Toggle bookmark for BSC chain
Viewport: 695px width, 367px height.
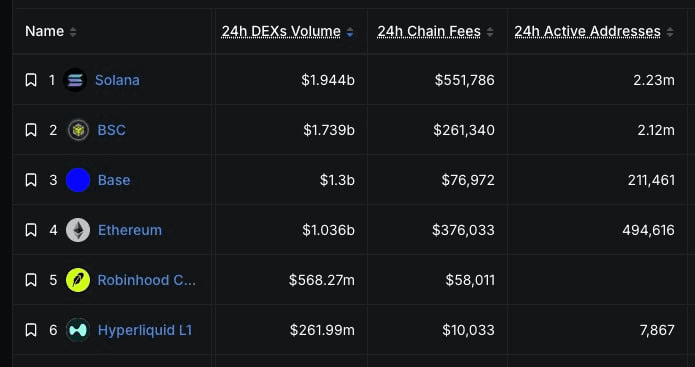[31, 130]
